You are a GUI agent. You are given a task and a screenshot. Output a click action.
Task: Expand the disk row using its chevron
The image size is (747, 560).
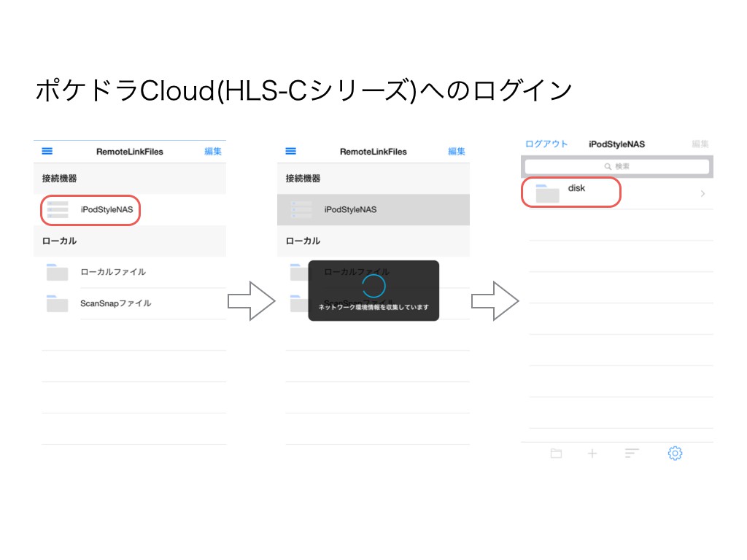pyautogui.click(x=703, y=194)
